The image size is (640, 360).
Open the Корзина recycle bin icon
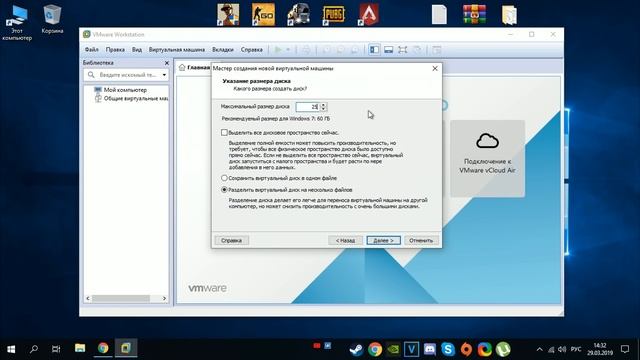coord(52,19)
